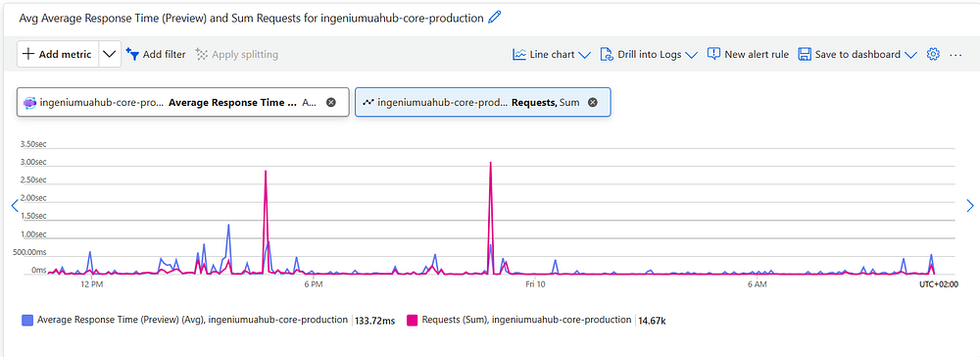Click the 12 PM axis label
This screenshot has width=980, height=357.
92,283
